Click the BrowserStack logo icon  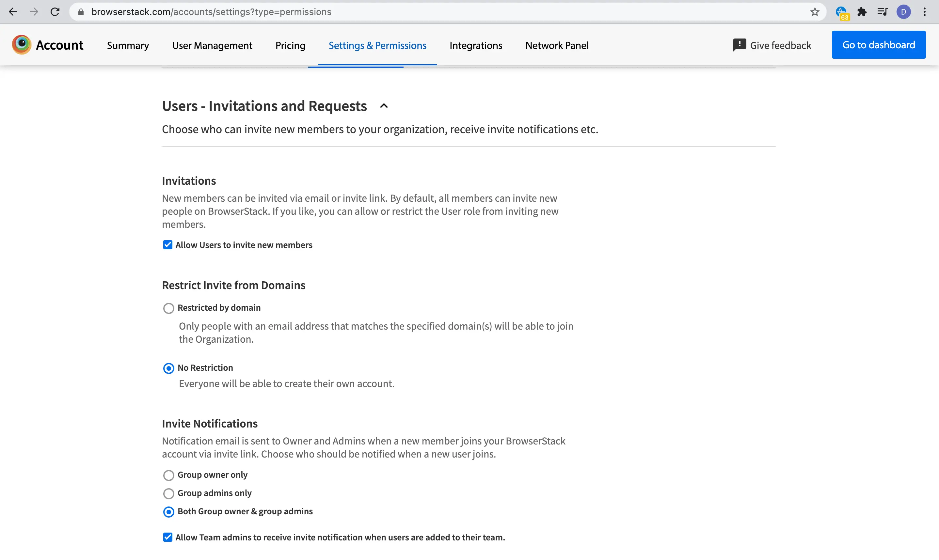click(x=22, y=45)
